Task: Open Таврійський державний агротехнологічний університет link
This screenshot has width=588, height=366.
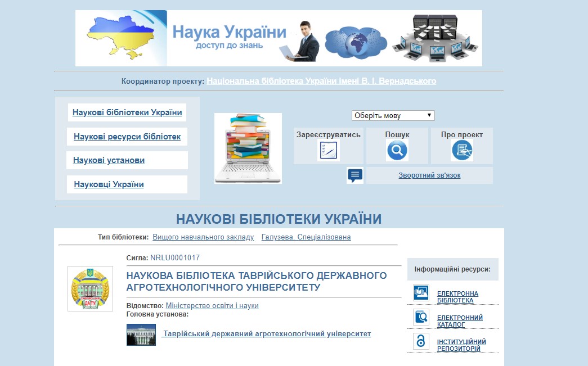Action: tap(266, 334)
